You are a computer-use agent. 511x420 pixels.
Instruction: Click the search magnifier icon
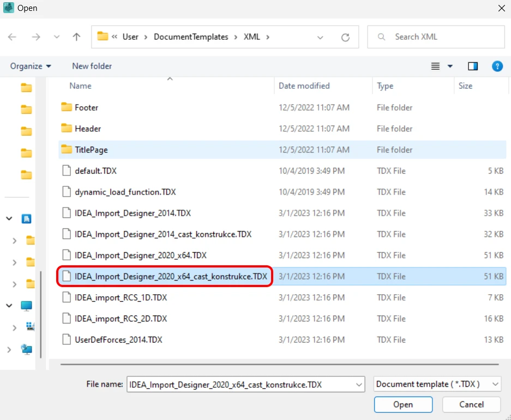381,37
